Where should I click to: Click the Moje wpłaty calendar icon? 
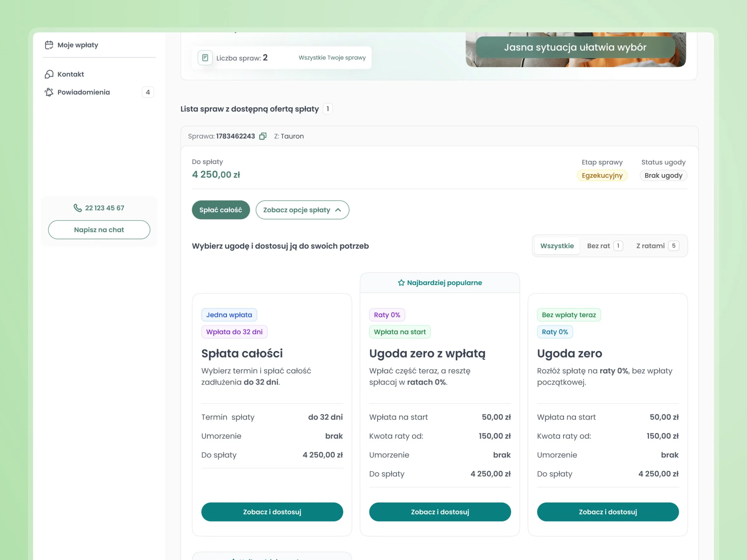(49, 45)
